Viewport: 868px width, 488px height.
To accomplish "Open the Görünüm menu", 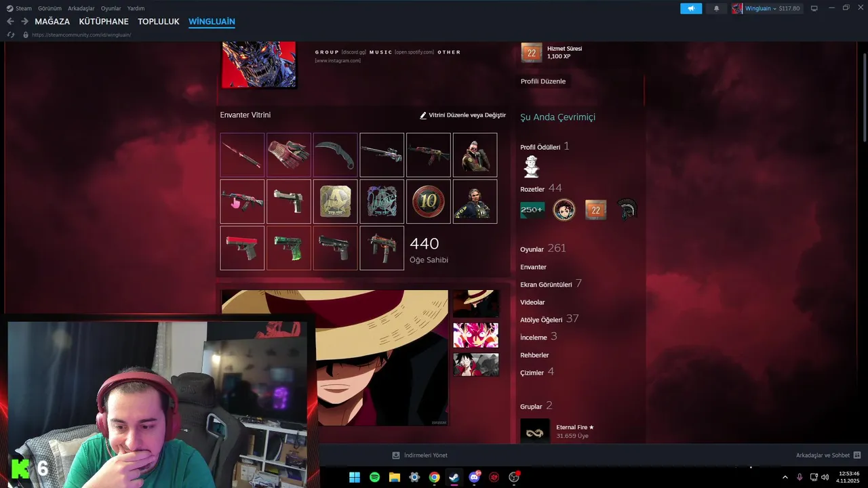I will point(50,8).
